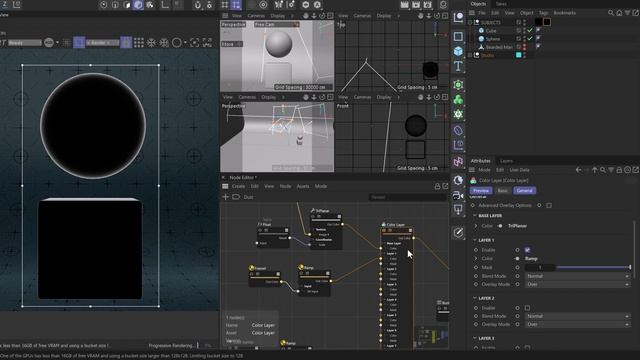
Task: Click the highlighted cube display mode icon
Action: 138,5
